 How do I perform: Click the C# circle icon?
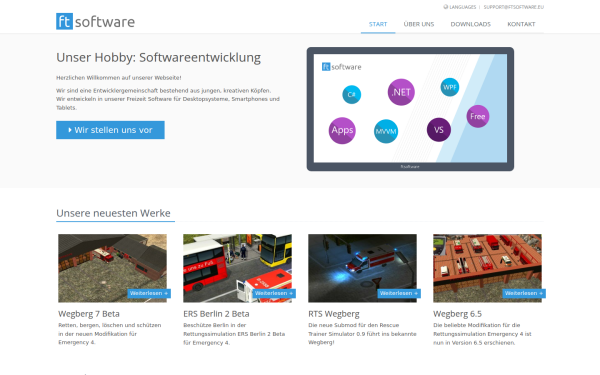[351, 95]
